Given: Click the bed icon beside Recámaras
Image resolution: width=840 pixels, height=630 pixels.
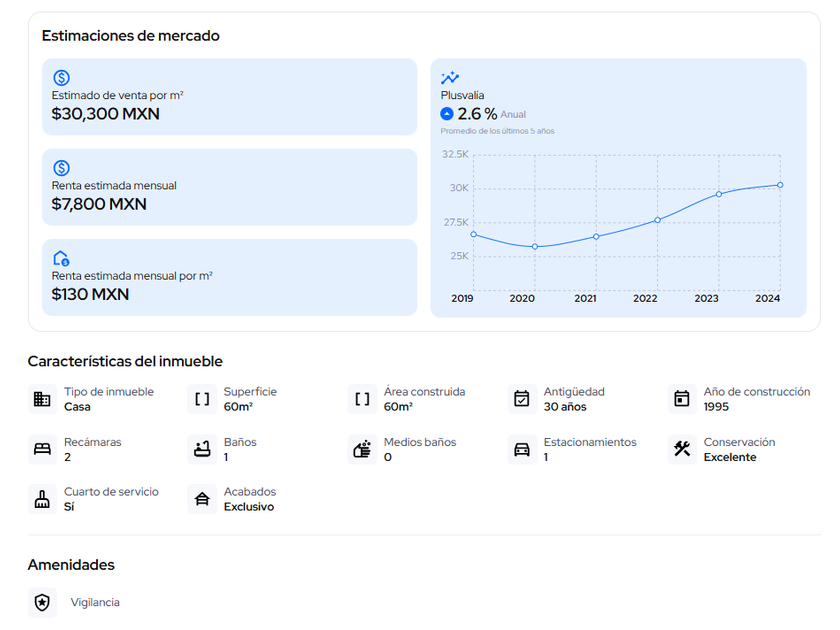Looking at the screenshot, I should tap(42, 449).
